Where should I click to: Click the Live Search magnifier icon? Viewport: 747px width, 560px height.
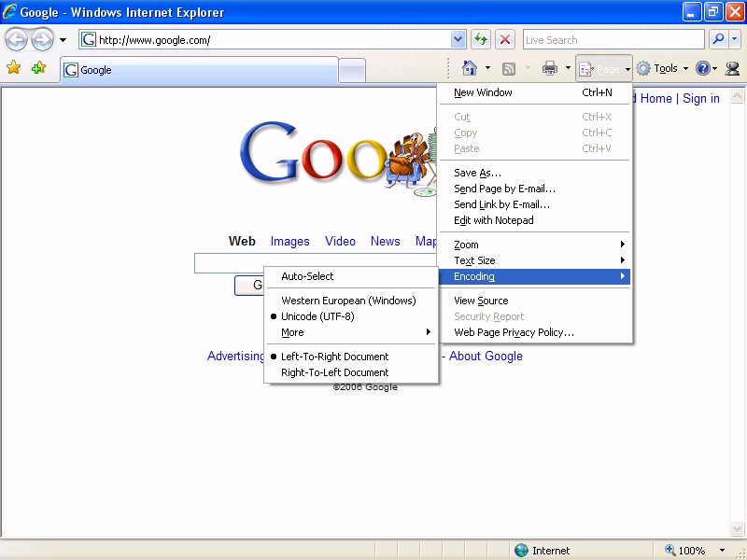tap(718, 39)
